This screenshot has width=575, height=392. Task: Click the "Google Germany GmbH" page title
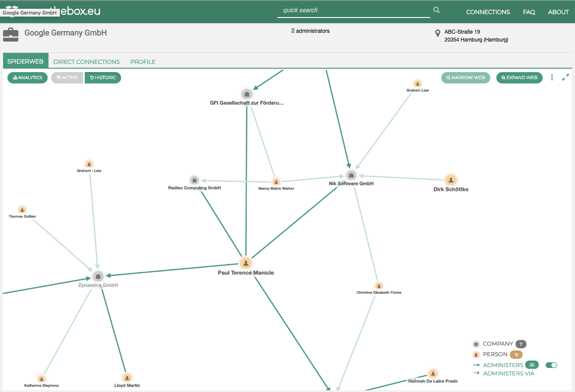pos(66,33)
